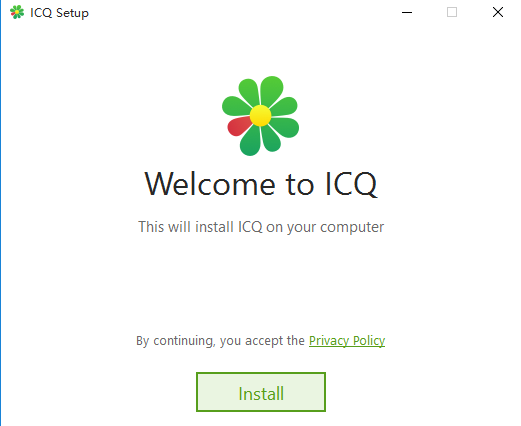Image resolution: width=521 pixels, height=426 pixels.
Task: Click the topmost light-green petal of the logo
Action: click(271, 90)
